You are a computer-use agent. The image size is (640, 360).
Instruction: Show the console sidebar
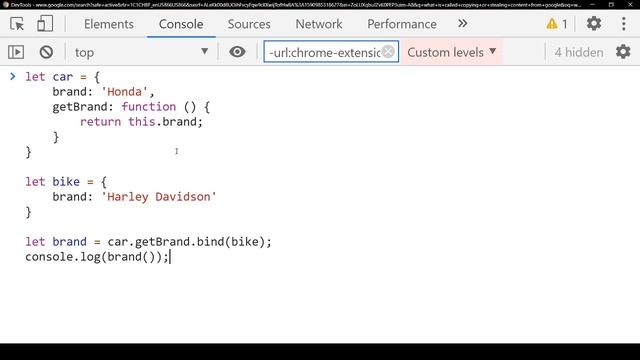16,52
